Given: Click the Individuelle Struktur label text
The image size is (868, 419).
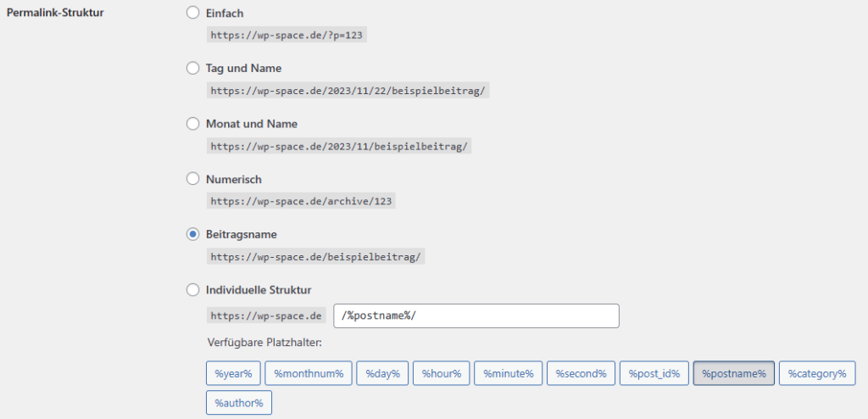Looking at the screenshot, I should [259, 289].
